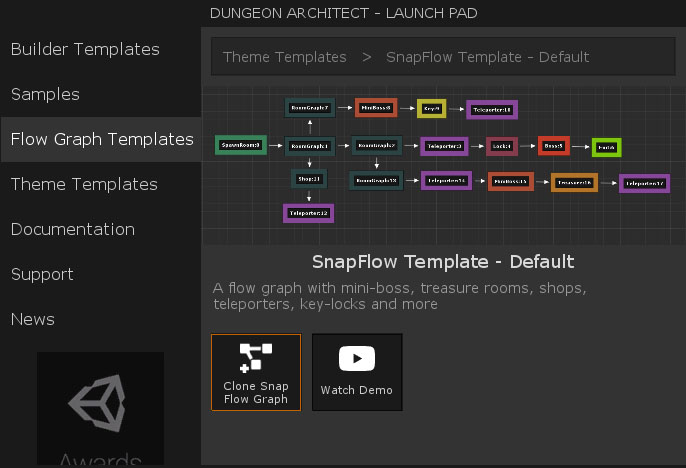Open the News section
The image size is (686, 468).
click(33, 319)
